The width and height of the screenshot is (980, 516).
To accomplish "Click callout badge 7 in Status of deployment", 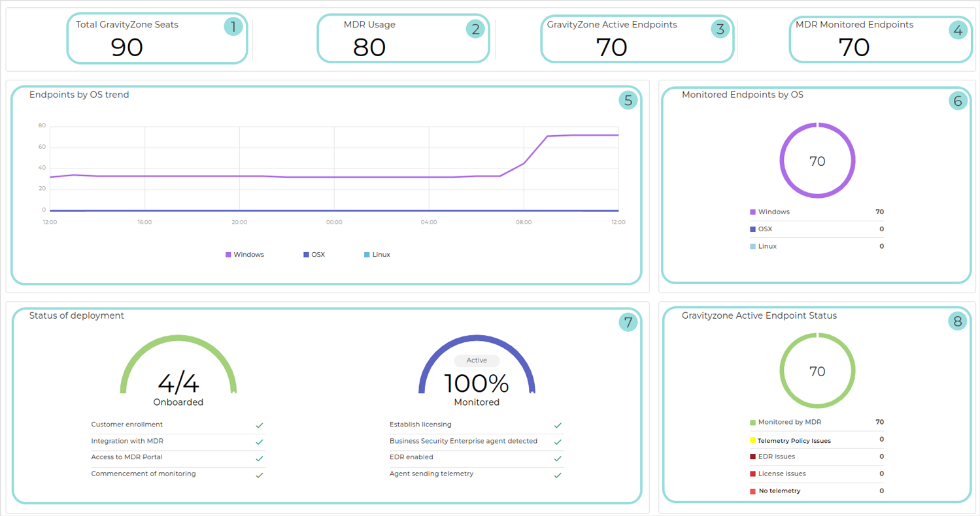I will click(x=628, y=321).
